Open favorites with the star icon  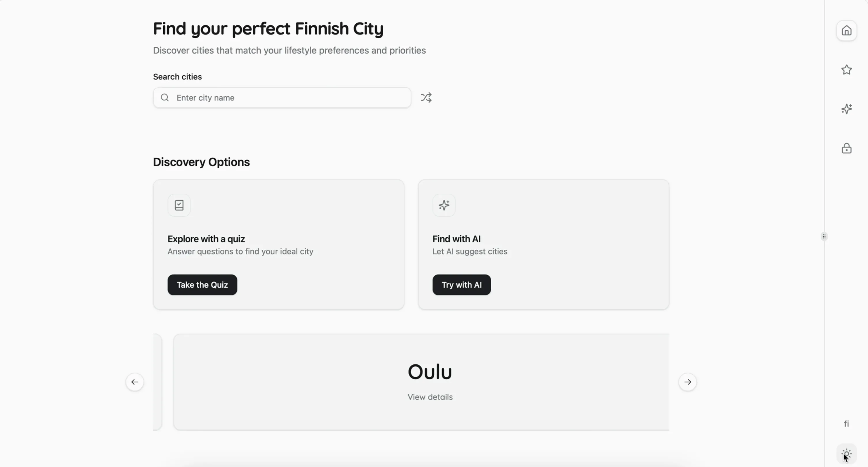(847, 70)
